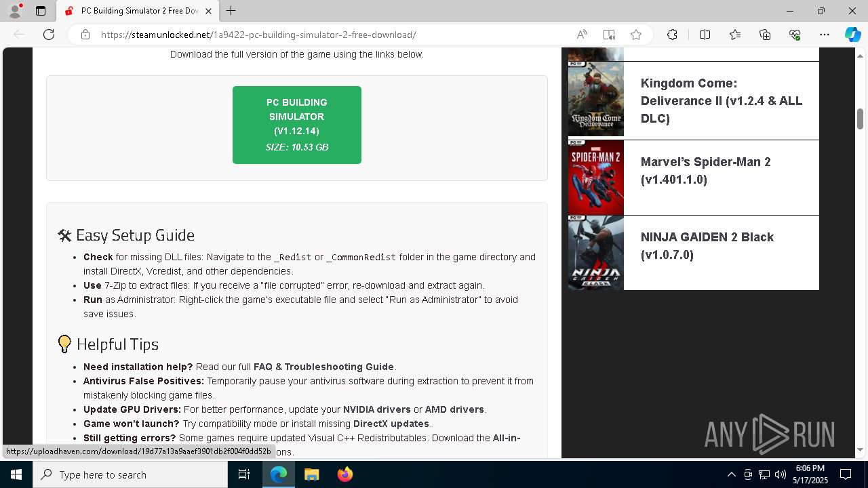Viewport: 868px width, 488px height.
Task: Open Task View on the taskbar
Action: 244,474
